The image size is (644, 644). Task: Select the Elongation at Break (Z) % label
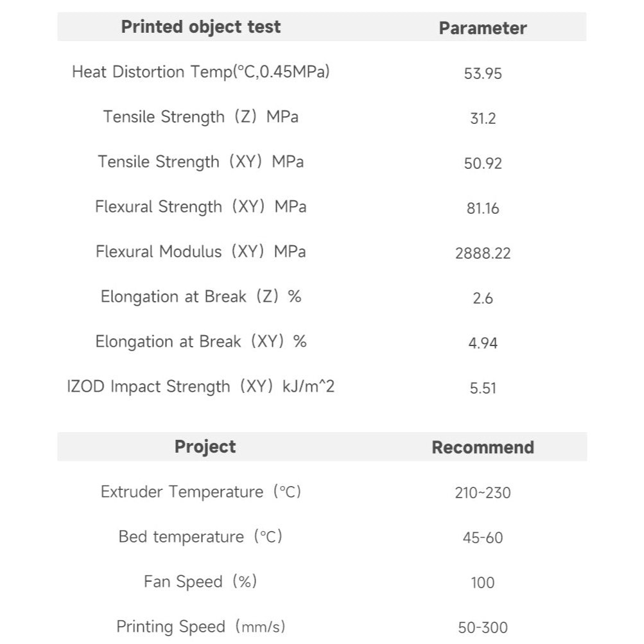tap(200, 297)
